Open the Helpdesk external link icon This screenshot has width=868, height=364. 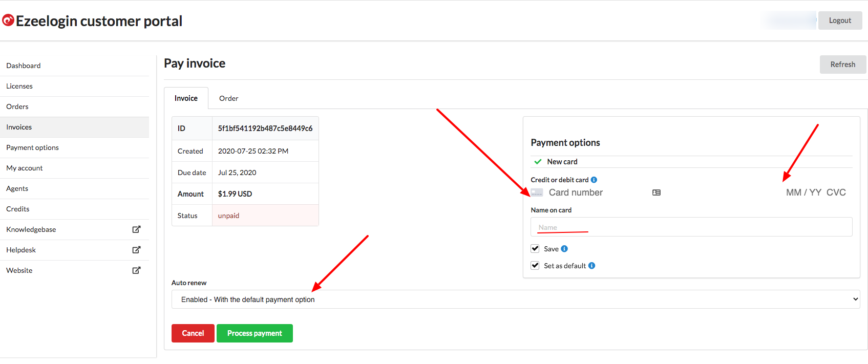click(x=136, y=250)
